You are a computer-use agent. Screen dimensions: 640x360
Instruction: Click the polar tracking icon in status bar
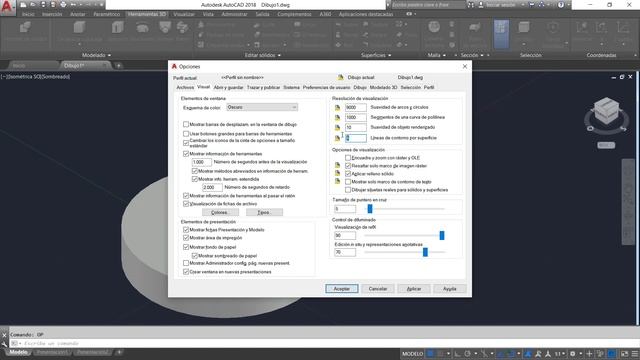[467, 354]
